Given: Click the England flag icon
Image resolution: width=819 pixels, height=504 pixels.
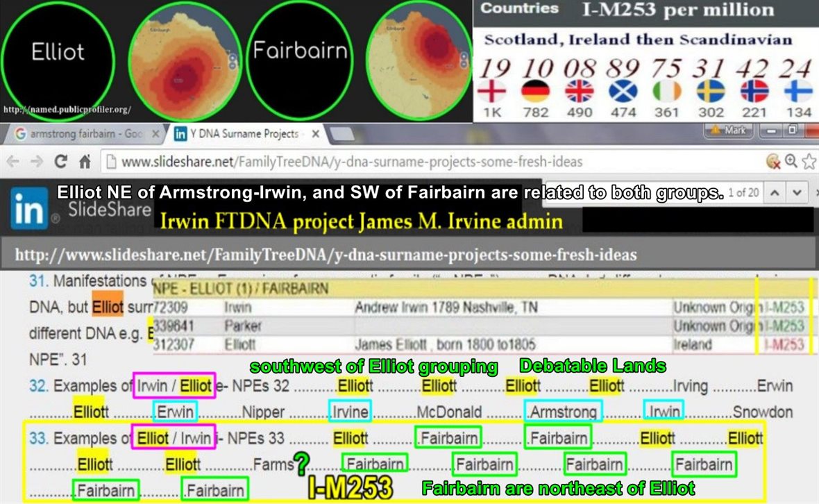Looking at the screenshot, I should click(x=491, y=92).
